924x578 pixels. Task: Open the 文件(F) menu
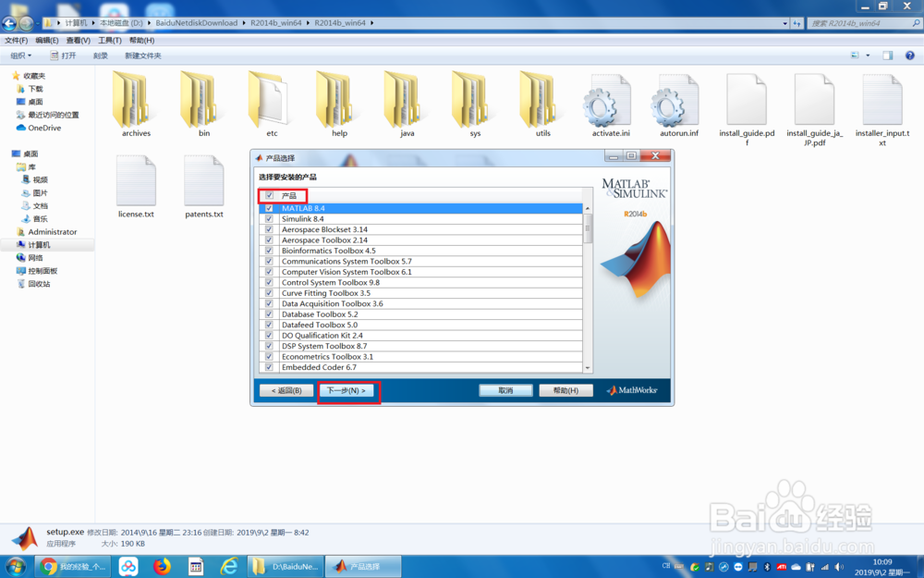point(17,40)
